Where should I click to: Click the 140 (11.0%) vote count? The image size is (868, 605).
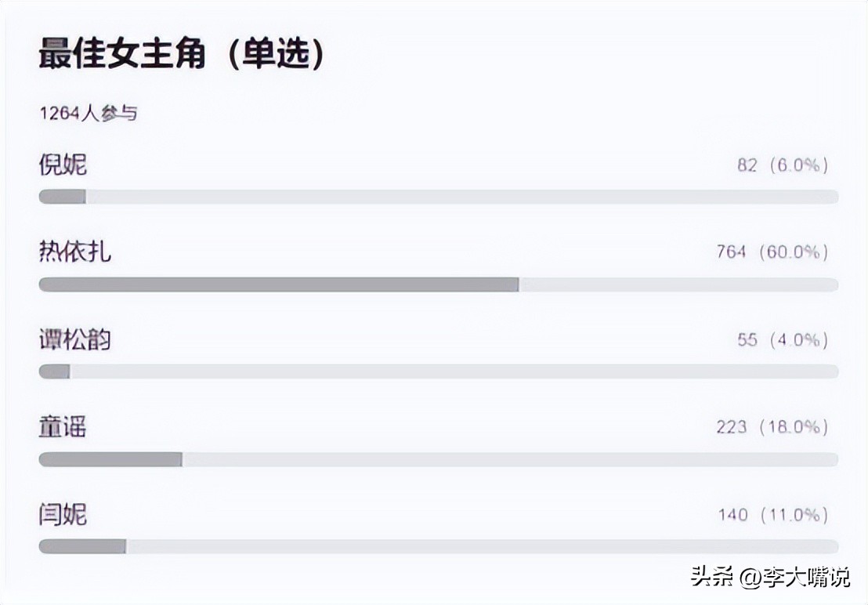773,515
